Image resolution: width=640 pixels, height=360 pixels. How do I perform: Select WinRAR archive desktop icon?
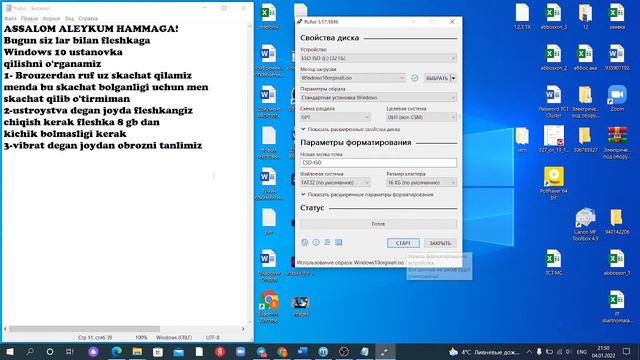[617, 142]
